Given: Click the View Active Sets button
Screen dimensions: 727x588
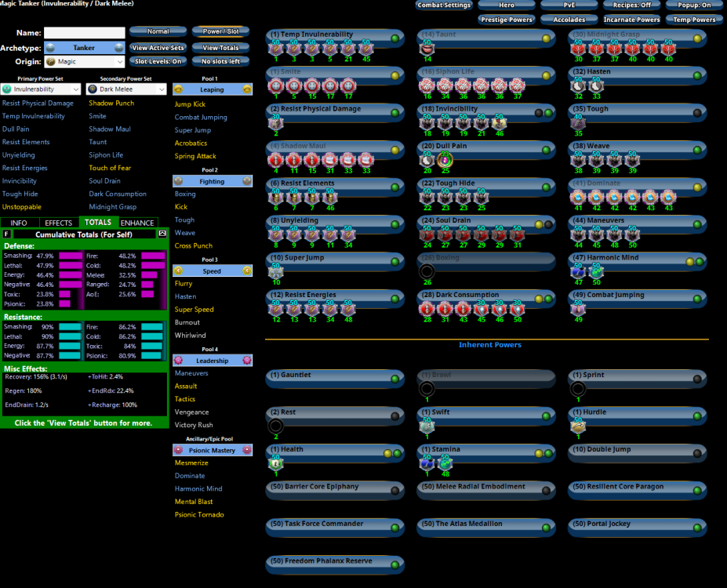Looking at the screenshot, I should click(158, 48).
